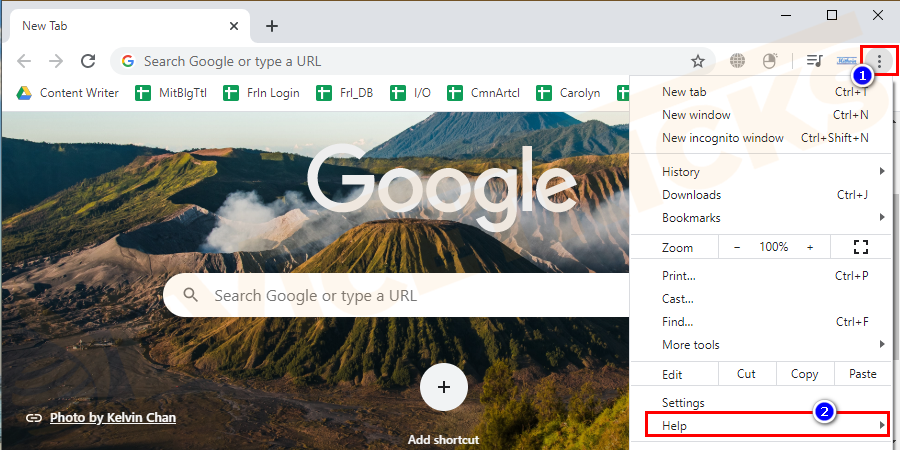Go forward with the forward arrow
The width and height of the screenshot is (900, 450).
[56, 61]
